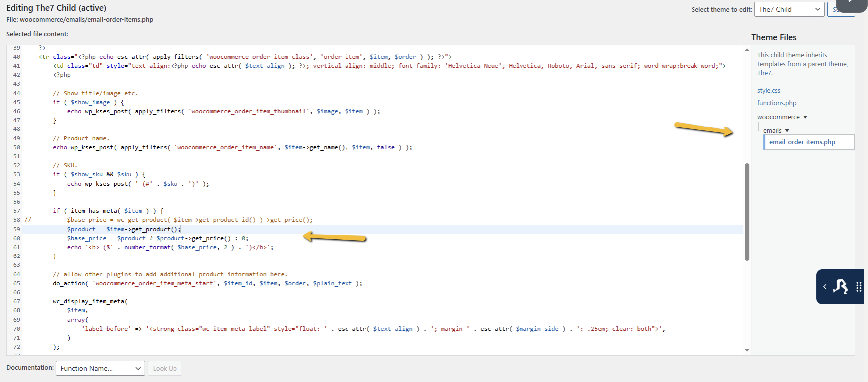868x382 pixels.
Task: Click the code editor vertical scrollbar thumb
Action: click(x=747, y=212)
